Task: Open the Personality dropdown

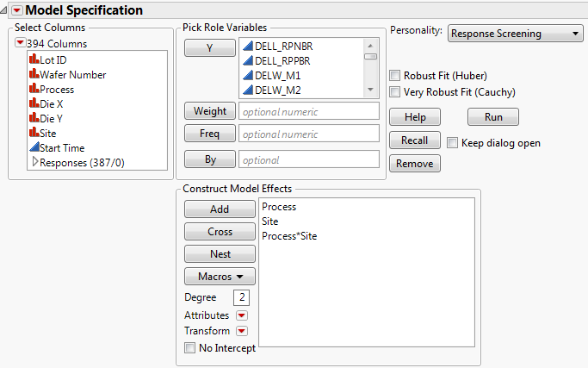Action: coord(516,34)
